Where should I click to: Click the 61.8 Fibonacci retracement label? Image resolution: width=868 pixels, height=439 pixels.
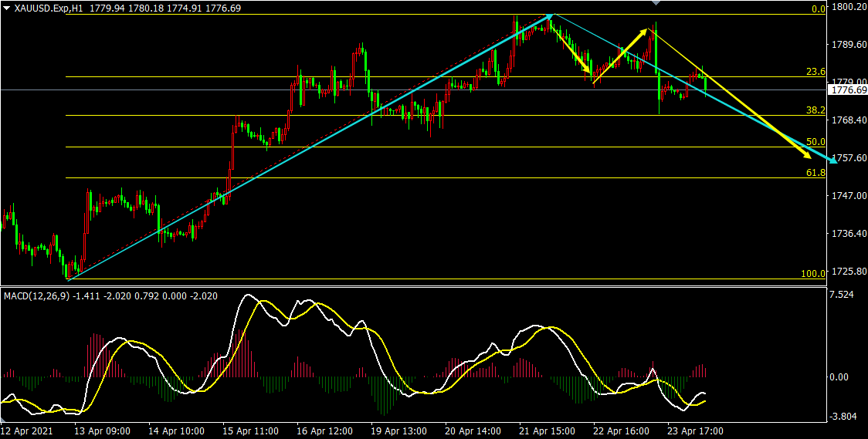point(816,173)
